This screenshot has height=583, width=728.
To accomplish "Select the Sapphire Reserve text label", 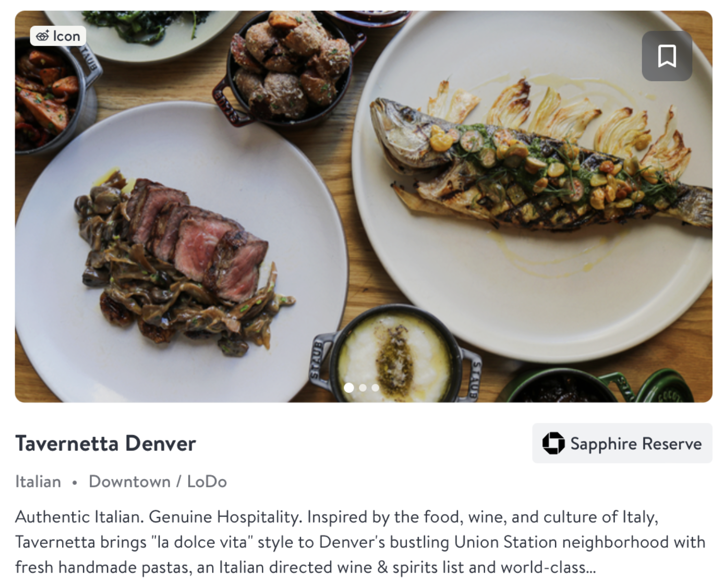I will point(636,443).
